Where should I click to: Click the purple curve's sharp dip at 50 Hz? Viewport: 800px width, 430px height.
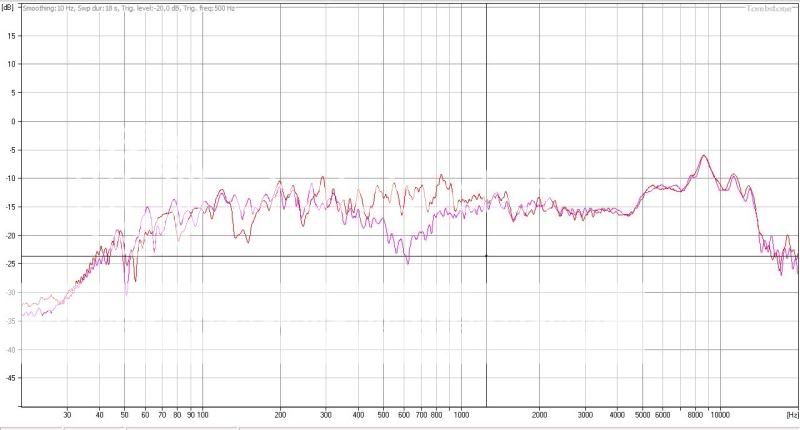[126, 292]
